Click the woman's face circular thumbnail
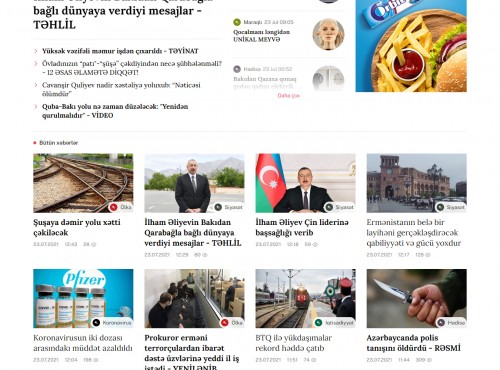Viewport: 500px width, 370px height. click(x=328, y=34)
